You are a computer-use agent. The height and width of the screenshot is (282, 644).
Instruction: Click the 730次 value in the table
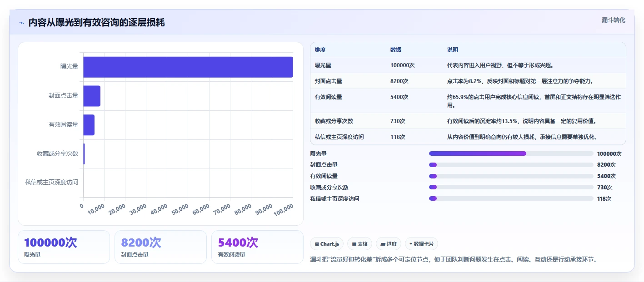click(398, 121)
